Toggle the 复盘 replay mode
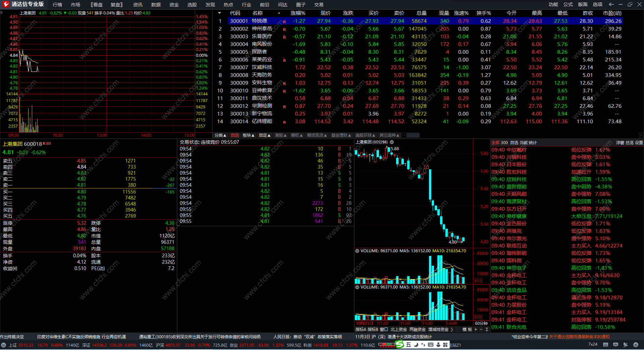 coord(117,5)
